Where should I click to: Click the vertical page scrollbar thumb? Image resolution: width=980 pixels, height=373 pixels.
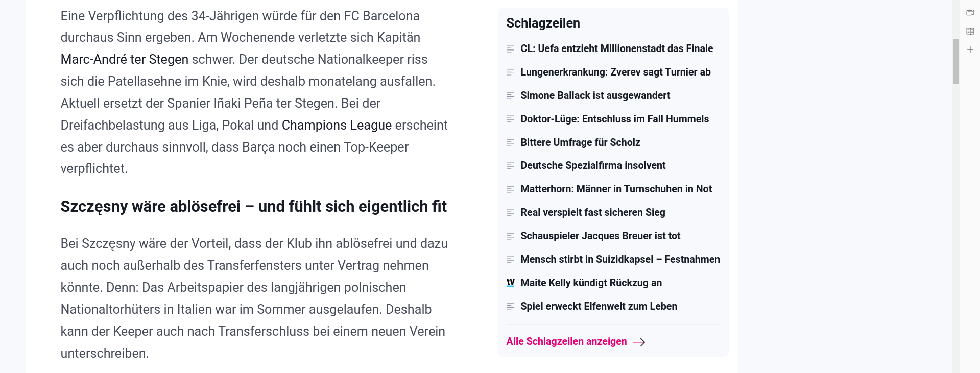tap(955, 62)
